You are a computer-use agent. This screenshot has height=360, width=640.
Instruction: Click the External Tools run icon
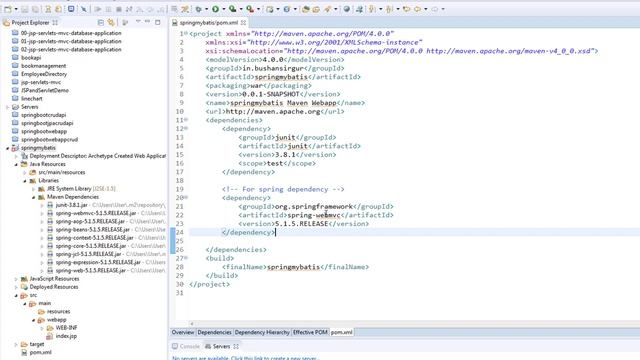250,9
